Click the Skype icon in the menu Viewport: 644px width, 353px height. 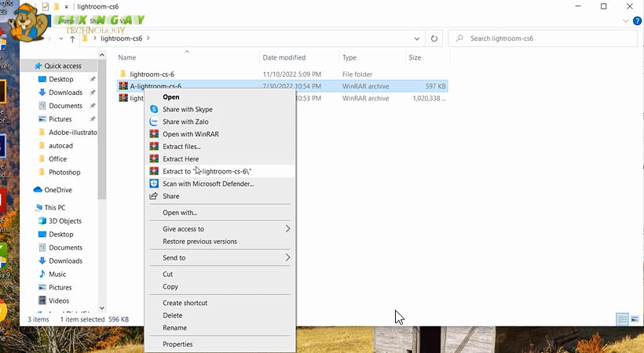tap(154, 109)
